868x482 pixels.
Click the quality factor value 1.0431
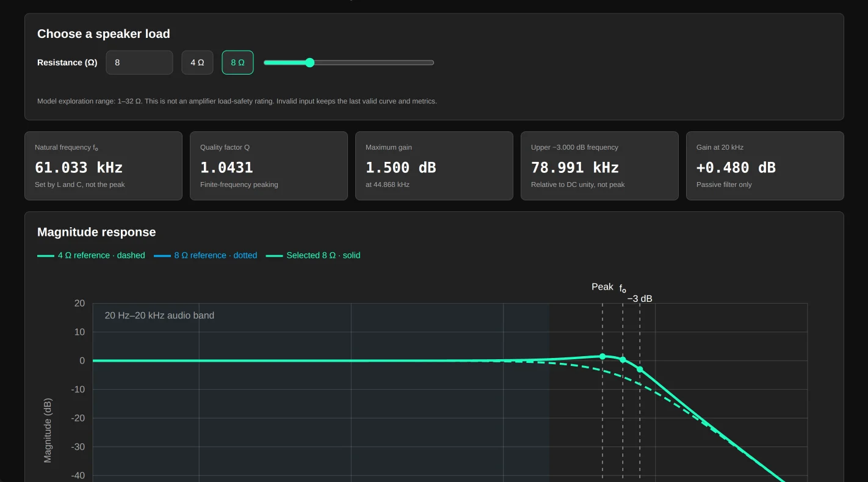click(x=226, y=167)
